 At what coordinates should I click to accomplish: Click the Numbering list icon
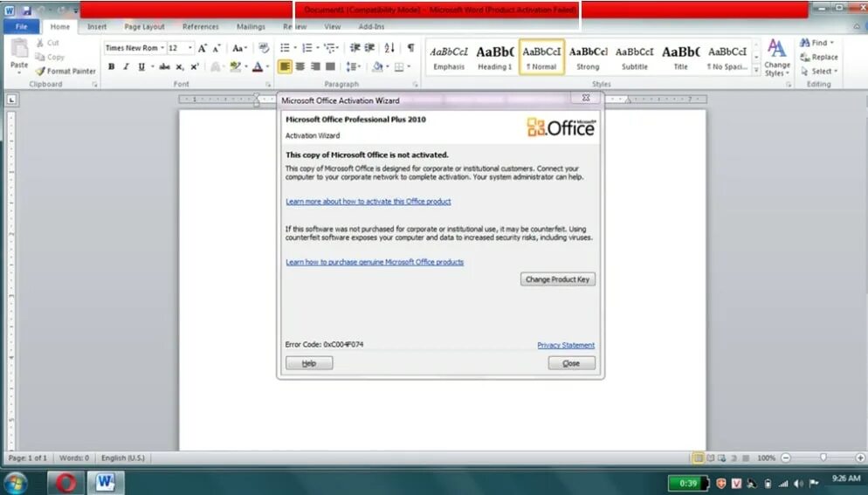(307, 48)
